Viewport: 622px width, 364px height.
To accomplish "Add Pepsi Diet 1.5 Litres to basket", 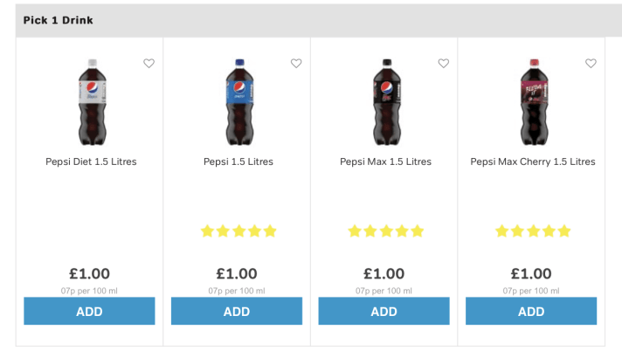I will pyautogui.click(x=89, y=311).
